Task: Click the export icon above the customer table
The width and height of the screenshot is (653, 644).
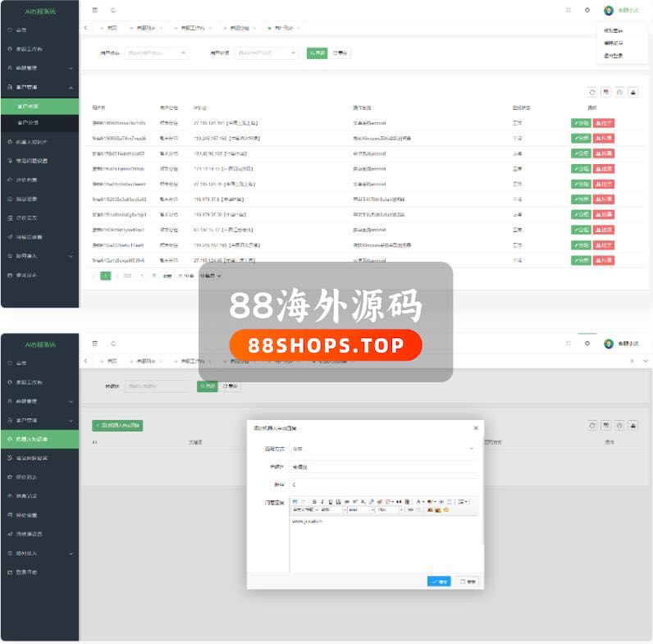Action: (619, 92)
